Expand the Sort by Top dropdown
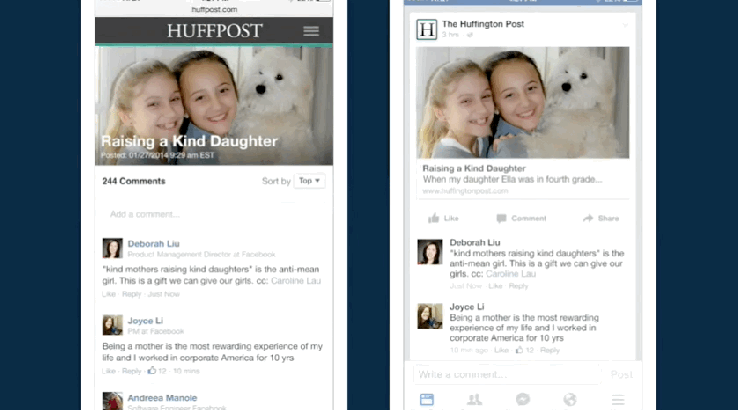 pos(310,181)
